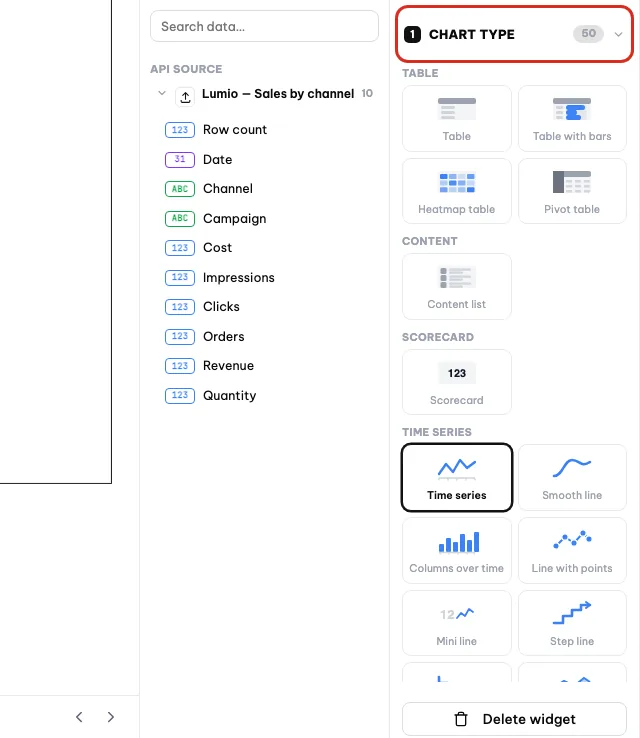Screen dimensions: 640x738
Task: Select the Table chart type
Action: 456,119
